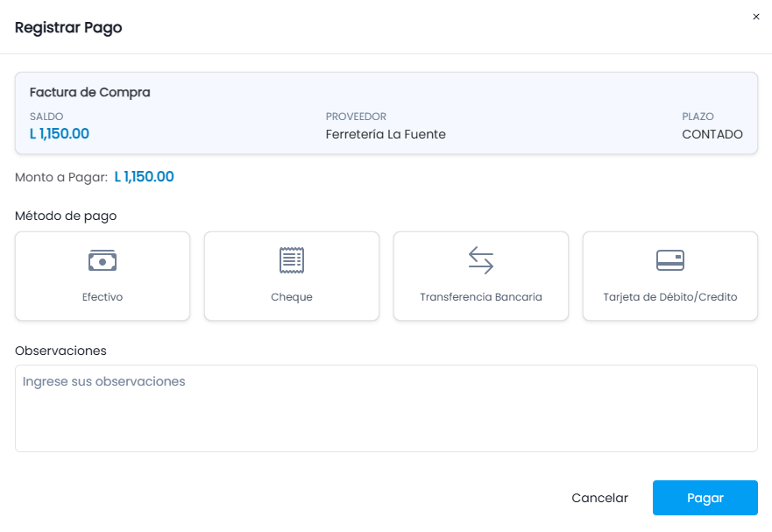Choose the Cheque document icon
The width and height of the screenshot is (772, 532).
tap(292, 260)
